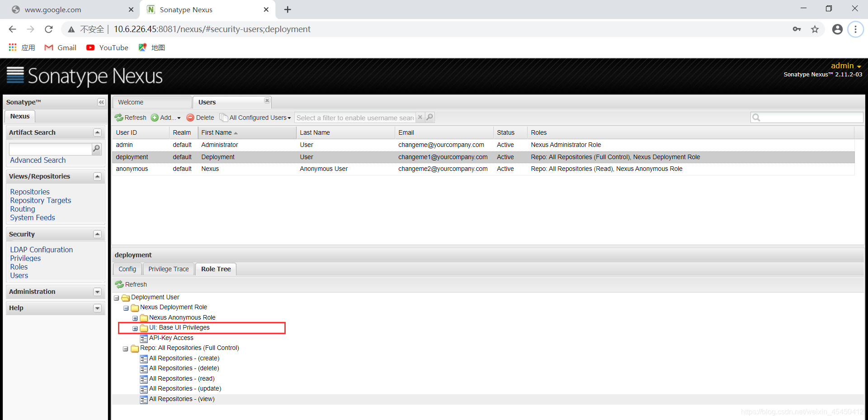This screenshot has height=420, width=868.
Task: Select the admin user row
Action: tap(483, 145)
